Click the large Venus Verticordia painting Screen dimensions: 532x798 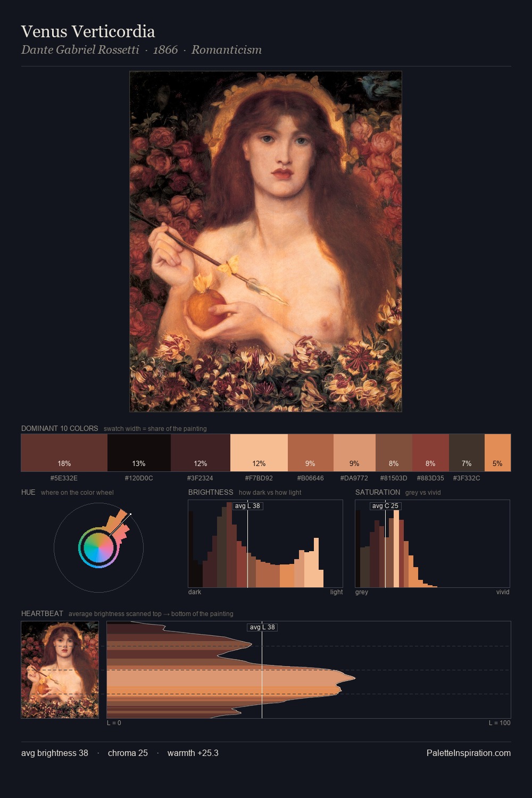click(x=265, y=242)
